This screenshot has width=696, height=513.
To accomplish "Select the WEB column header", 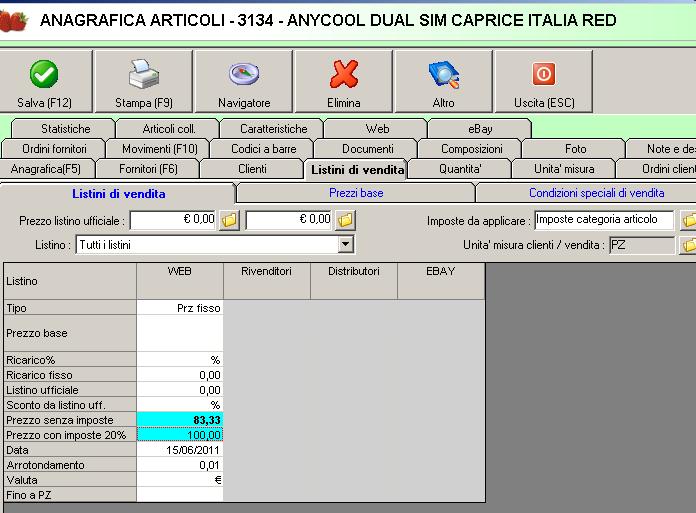I will 180,281.
